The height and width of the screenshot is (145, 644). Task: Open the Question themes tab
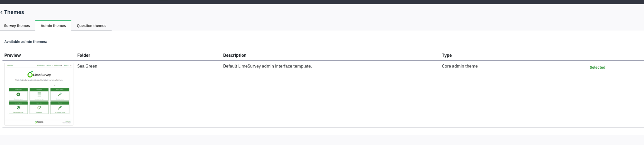(x=91, y=26)
